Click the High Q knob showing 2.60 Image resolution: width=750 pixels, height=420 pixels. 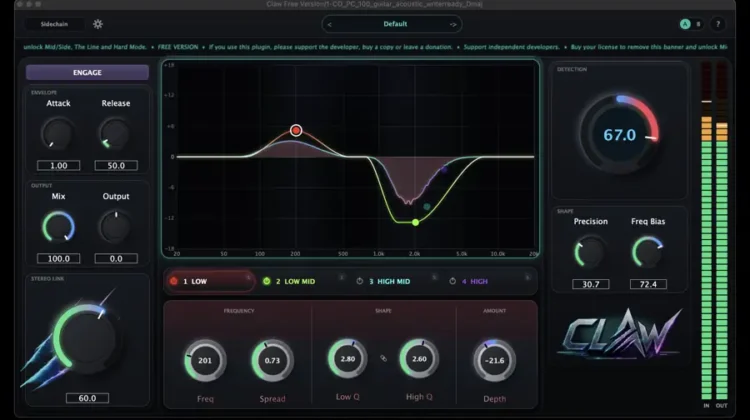coord(419,358)
